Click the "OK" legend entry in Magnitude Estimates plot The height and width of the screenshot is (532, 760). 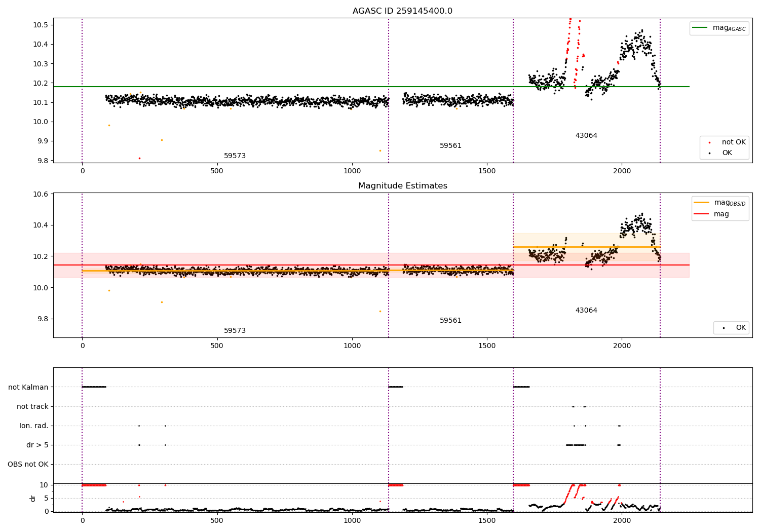pos(734,328)
